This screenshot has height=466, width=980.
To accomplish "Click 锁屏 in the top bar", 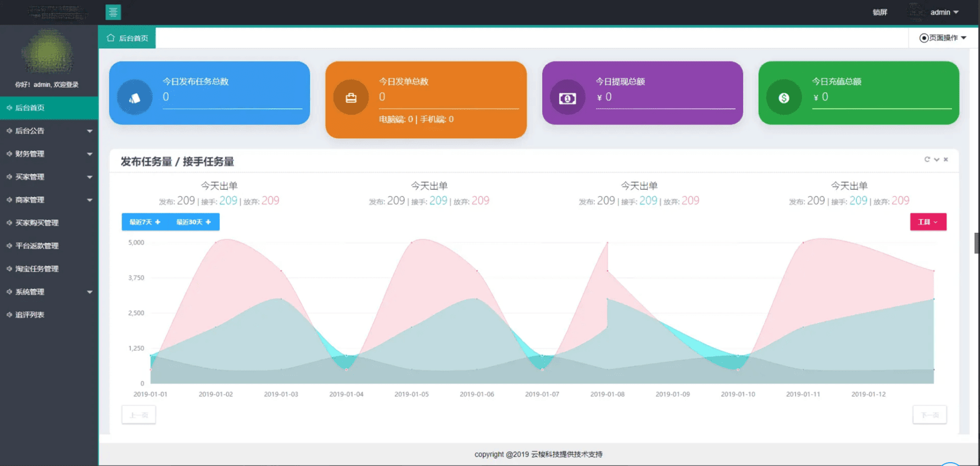I will click(x=879, y=12).
